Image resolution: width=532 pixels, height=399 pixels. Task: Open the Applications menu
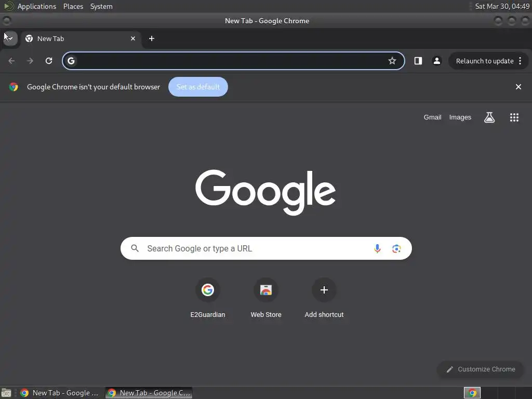(x=37, y=6)
